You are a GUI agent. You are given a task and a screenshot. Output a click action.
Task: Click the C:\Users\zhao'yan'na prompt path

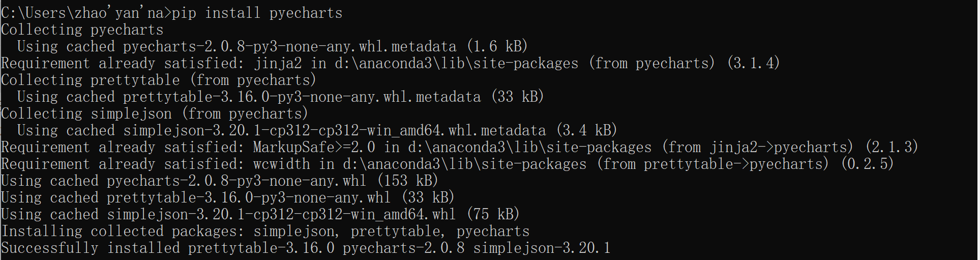point(83,13)
